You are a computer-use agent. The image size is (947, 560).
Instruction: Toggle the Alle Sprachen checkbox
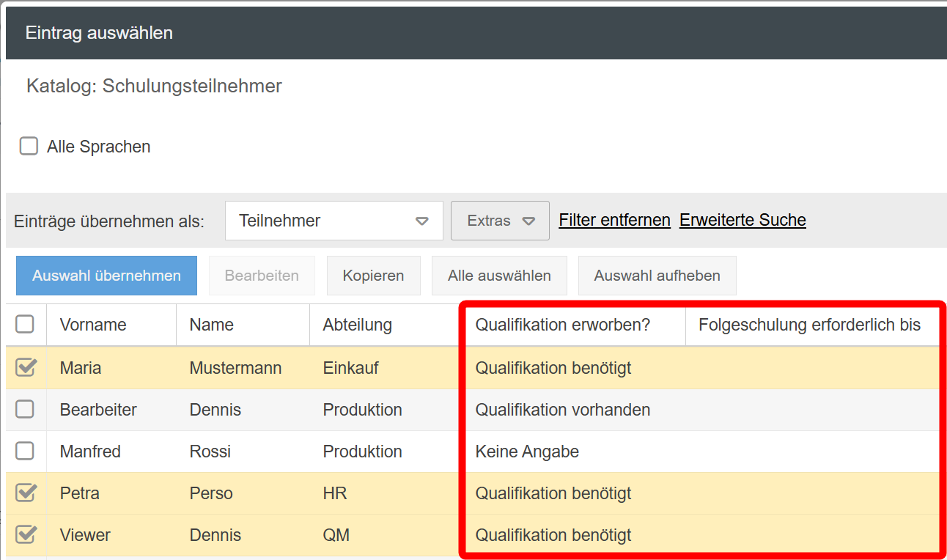coord(29,147)
